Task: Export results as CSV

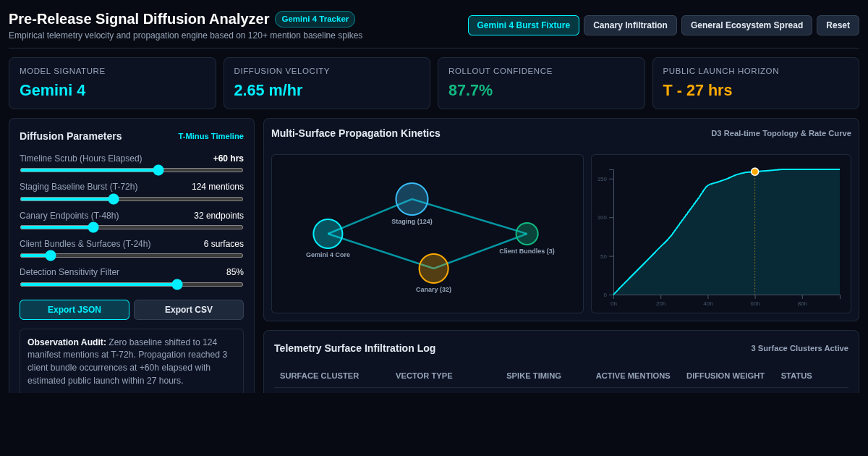Action: tap(189, 310)
